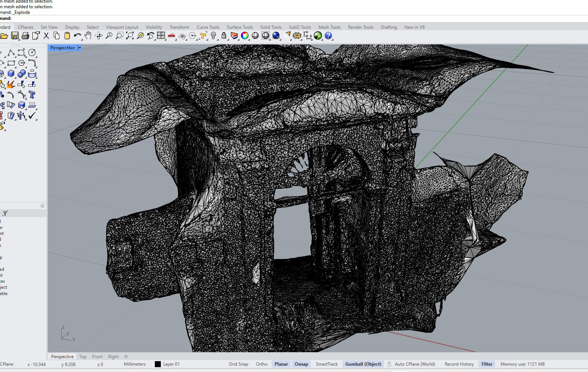This screenshot has height=372, width=588.
Task: Enable Ortho mode
Action: tap(262, 364)
